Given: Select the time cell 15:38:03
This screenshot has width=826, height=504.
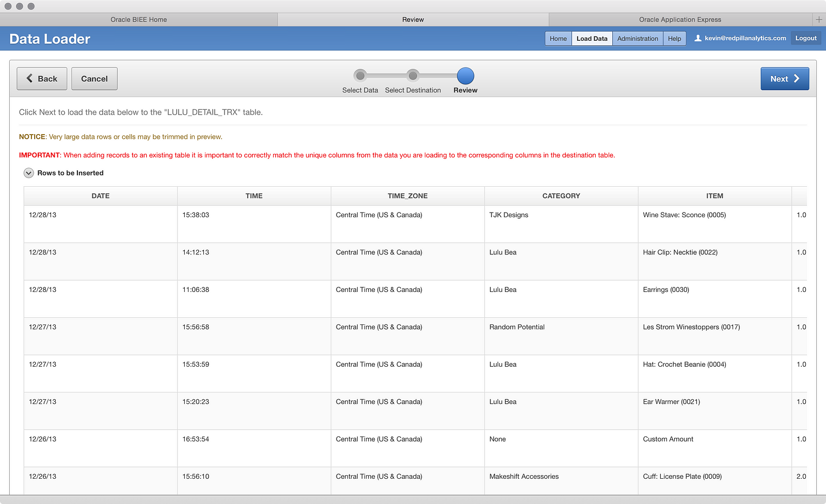Looking at the screenshot, I should point(254,224).
